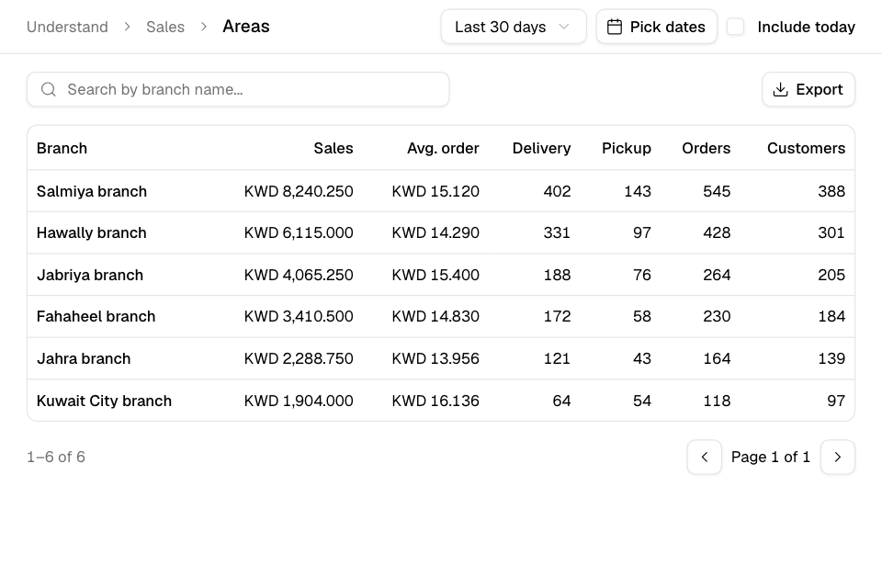Select Kuwait City branch row name
Viewport: 882px width, 588px height.
[104, 401]
